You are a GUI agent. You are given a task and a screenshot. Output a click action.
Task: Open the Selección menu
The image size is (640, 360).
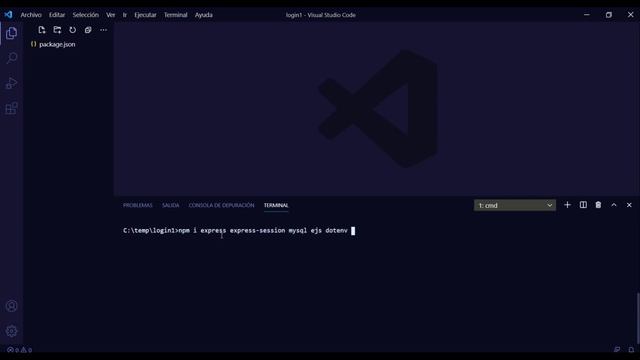pos(86,15)
